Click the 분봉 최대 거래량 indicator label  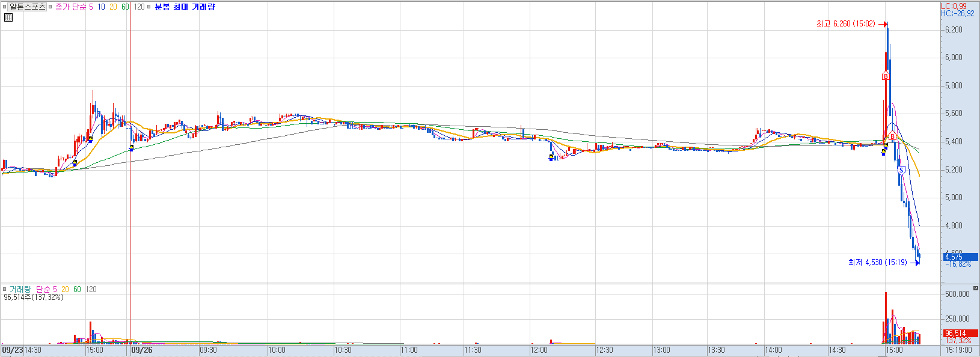click(x=185, y=7)
